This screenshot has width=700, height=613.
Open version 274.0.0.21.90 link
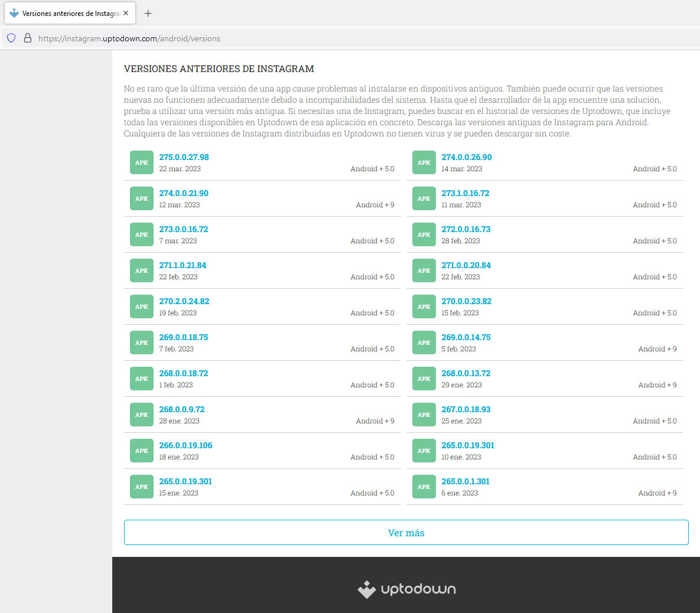click(184, 193)
